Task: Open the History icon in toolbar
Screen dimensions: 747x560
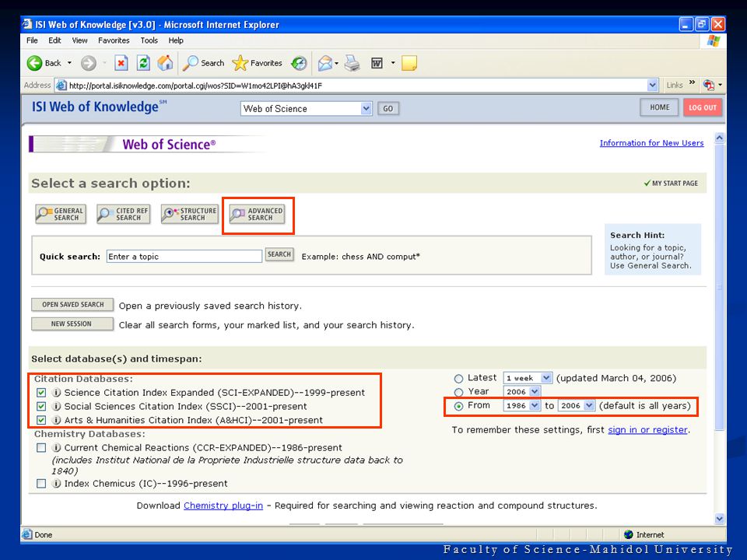Action: 299,63
